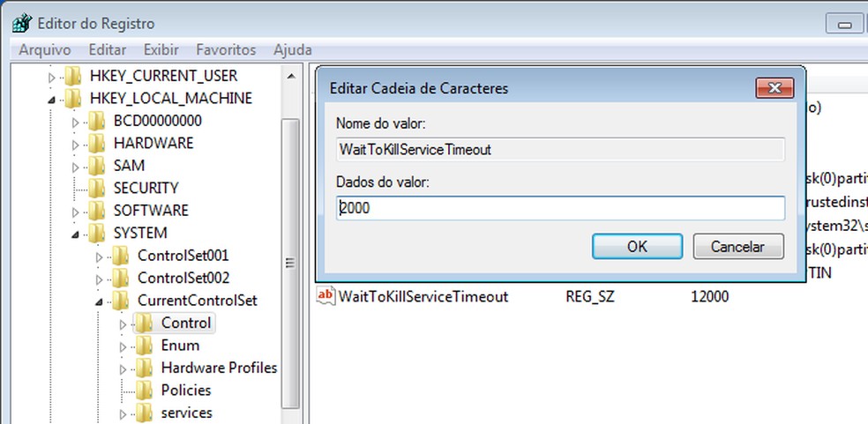Click the Dados do valor text field
Viewport: 868px width, 424px height.
coord(561,208)
